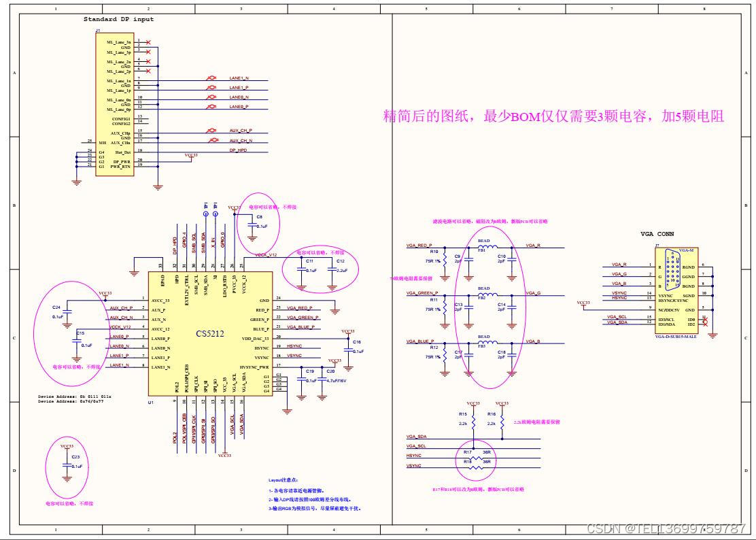Click capacitor C17 2pF

tap(468, 355)
